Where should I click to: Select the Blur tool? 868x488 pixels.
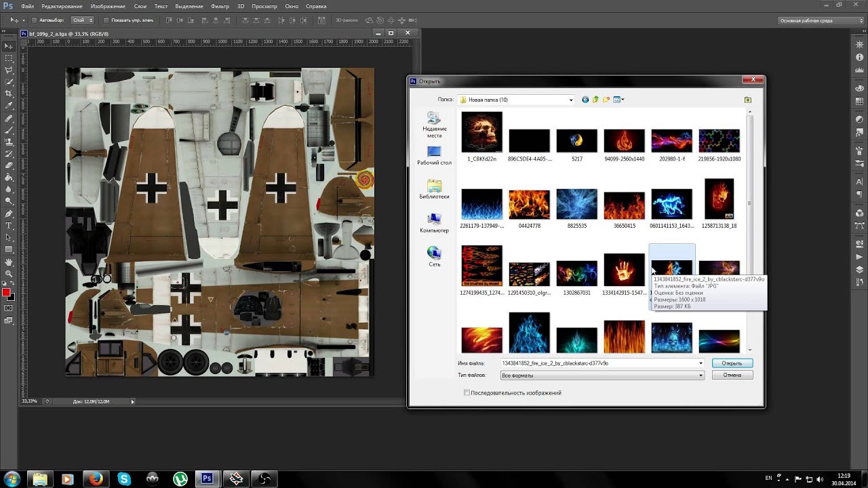pos(9,189)
